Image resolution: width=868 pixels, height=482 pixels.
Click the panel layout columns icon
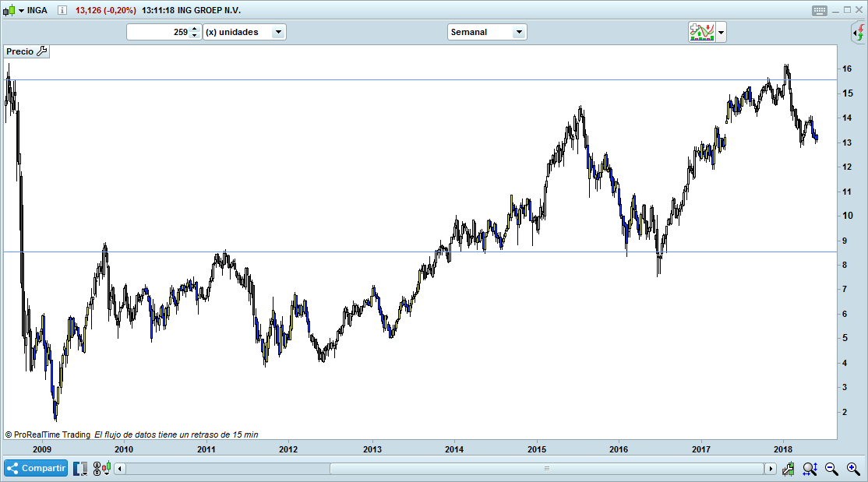(x=80, y=469)
